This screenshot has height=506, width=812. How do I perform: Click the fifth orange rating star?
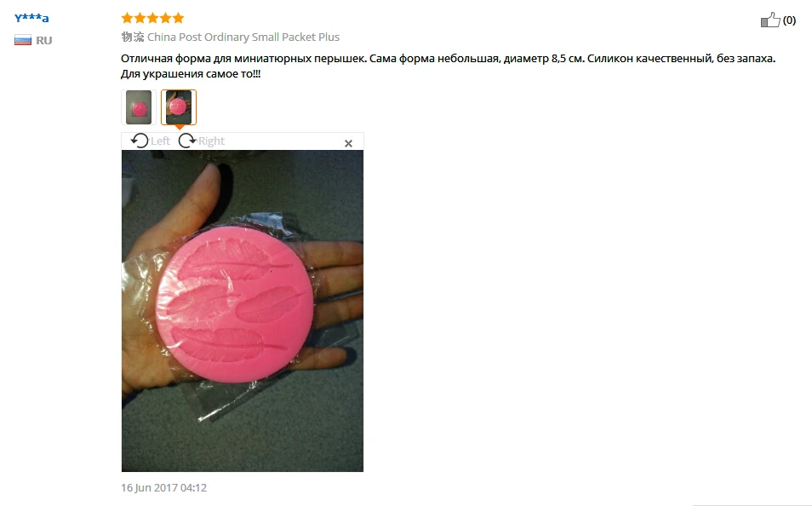(178, 18)
